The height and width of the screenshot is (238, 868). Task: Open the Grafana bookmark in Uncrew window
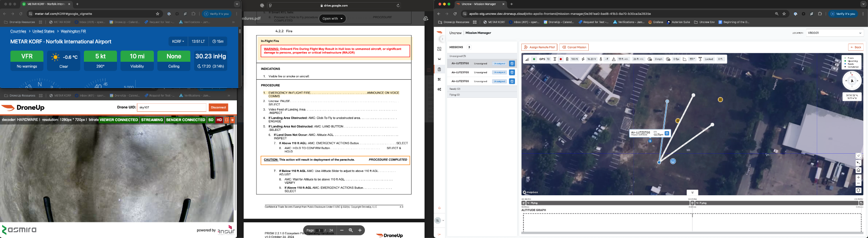[656, 22]
